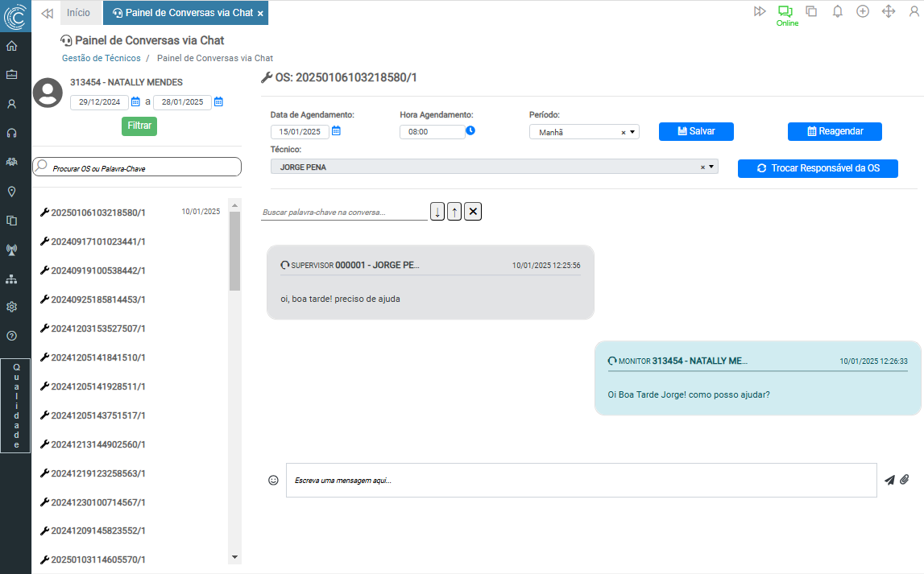Click the attachment paperclip icon
This screenshot has height=574, width=924.
905,480
